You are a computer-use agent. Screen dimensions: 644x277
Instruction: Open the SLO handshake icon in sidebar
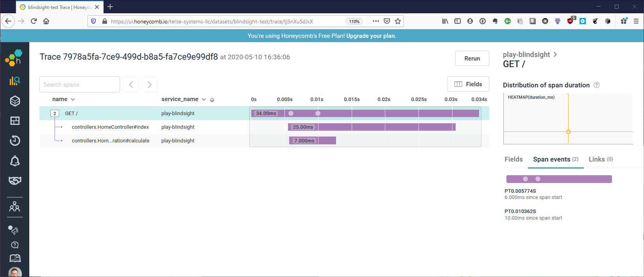tap(15, 181)
